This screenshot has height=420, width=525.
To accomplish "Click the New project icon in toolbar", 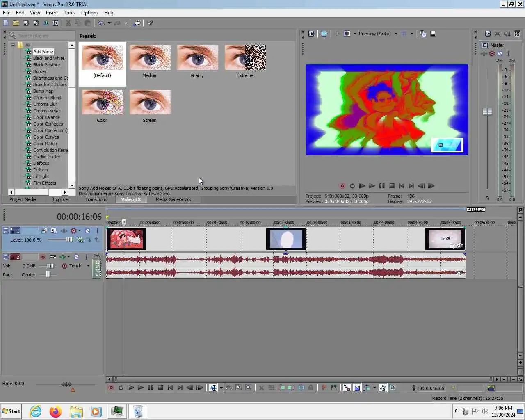I will click(x=6, y=23).
